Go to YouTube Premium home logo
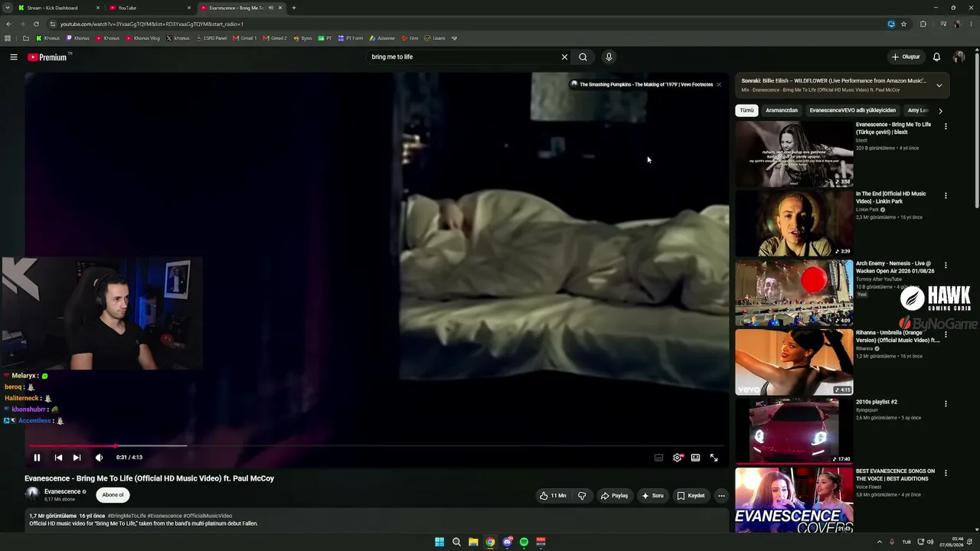980x551 pixels. 47,57
